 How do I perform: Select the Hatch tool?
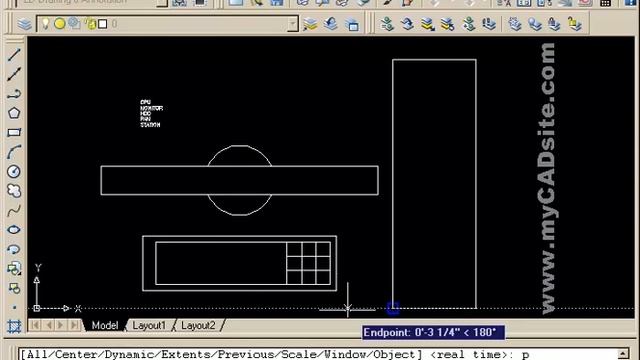pos(14,326)
